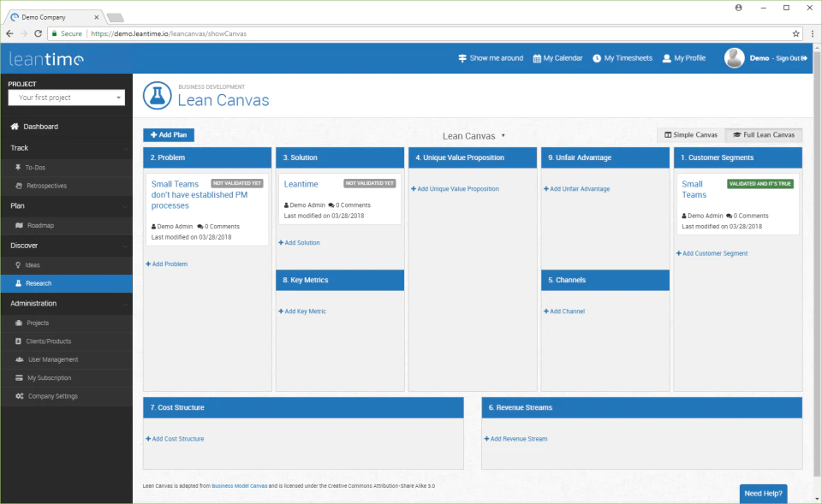This screenshot has width=822, height=504.
Task: Click the Need Help? button
Action: [763, 494]
